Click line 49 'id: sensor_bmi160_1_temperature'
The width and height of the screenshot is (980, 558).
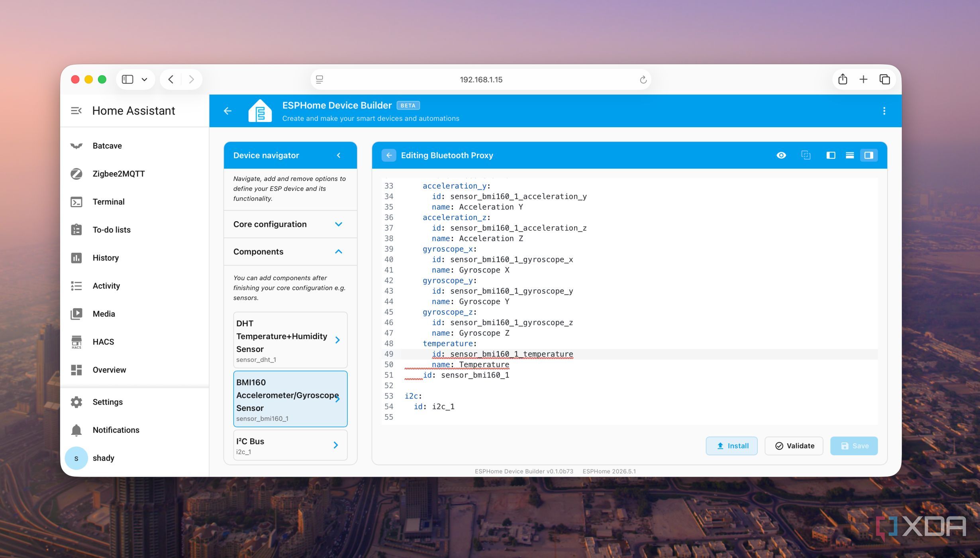(502, 354)
